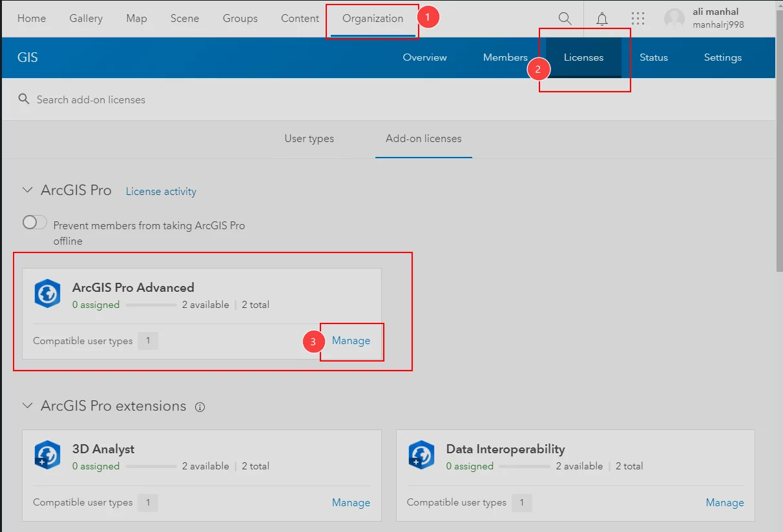Viewport: 783px width, 532px height.
Task: Toggle Prevent members from taking ArcGIS Pro offline
Action: 35,223
